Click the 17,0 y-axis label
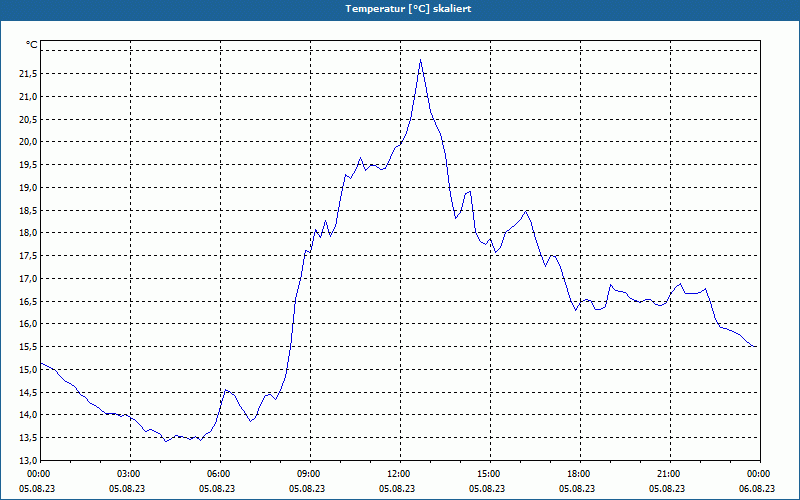The image size is (800, 500). (x=28, y=279)
